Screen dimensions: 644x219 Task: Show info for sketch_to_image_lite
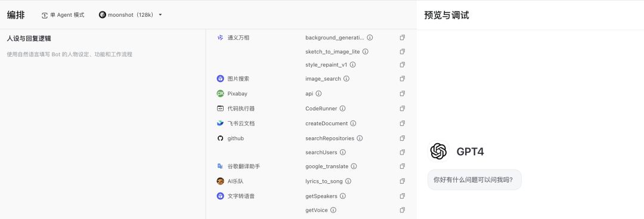(366, 51)
